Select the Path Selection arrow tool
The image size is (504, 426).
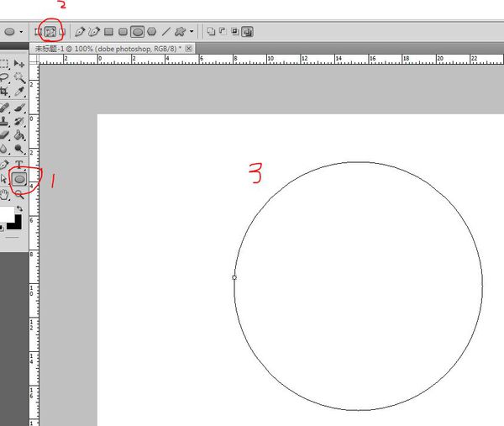(x=3, y=179)
